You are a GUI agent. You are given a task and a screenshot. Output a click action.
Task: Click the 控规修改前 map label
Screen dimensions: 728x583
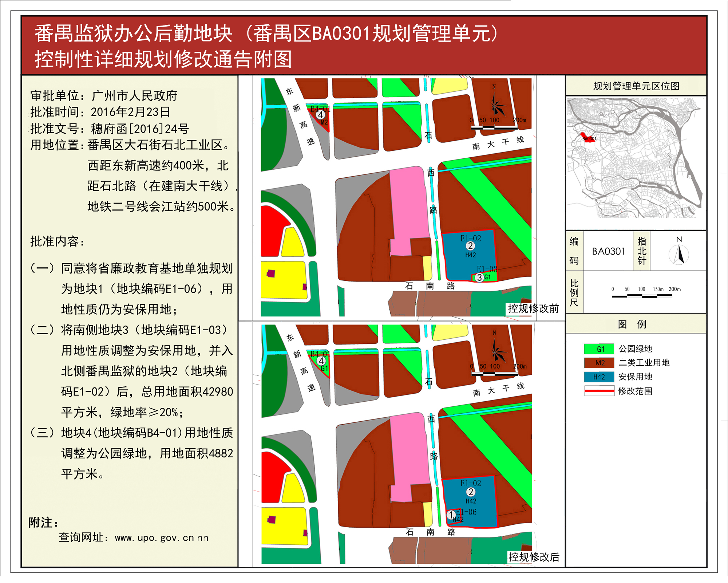[x=533, y=308]
